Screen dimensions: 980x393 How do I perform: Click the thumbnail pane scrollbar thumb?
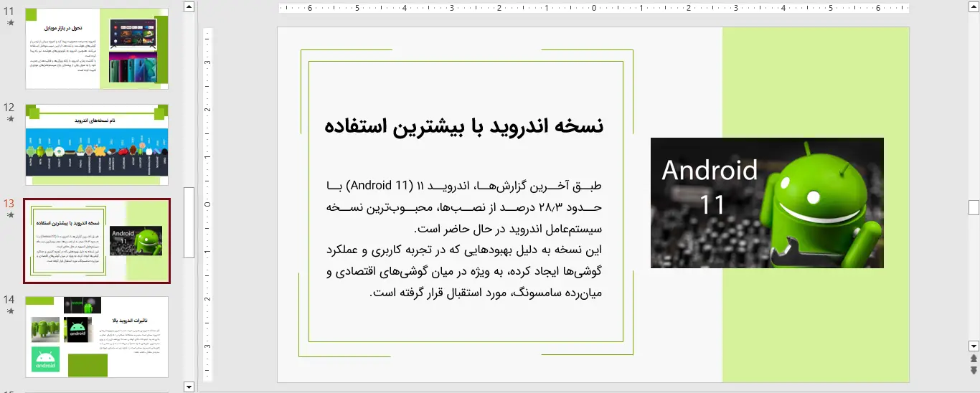189,222
